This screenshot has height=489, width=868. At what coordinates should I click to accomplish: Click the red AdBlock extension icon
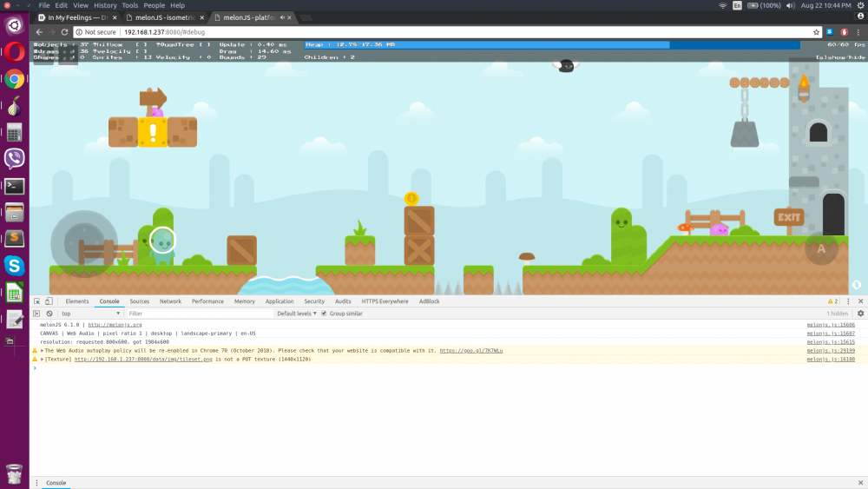click(845, 32)
